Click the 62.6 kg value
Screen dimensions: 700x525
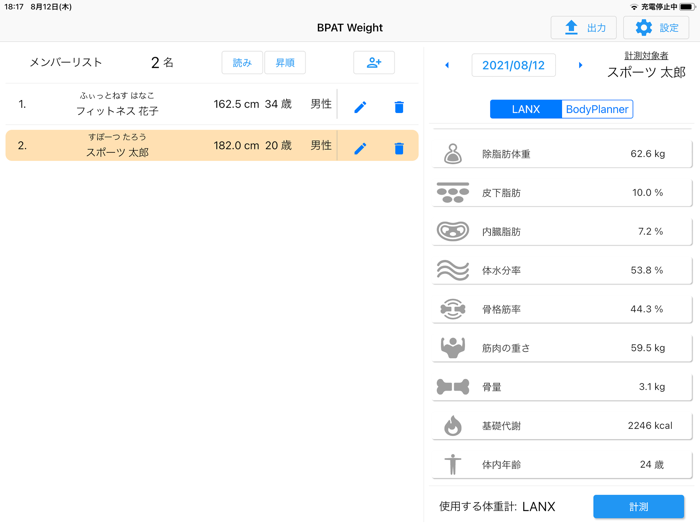point(647,154)
